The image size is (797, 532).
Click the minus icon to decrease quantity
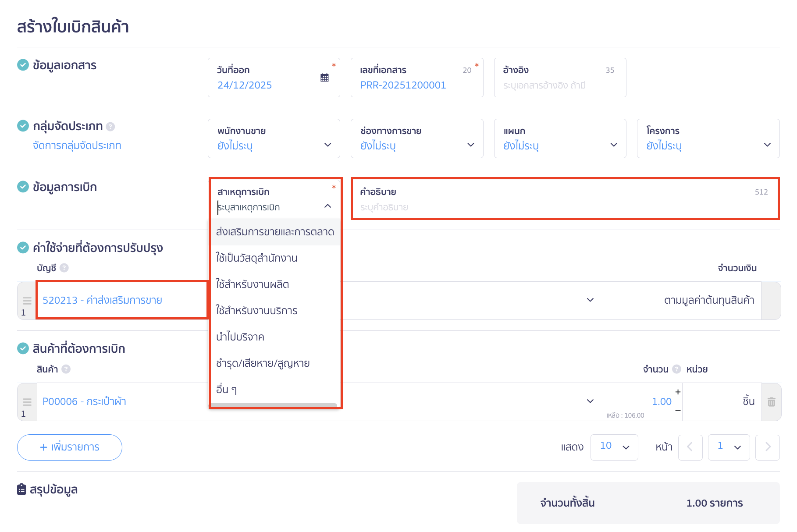(678, 411)
